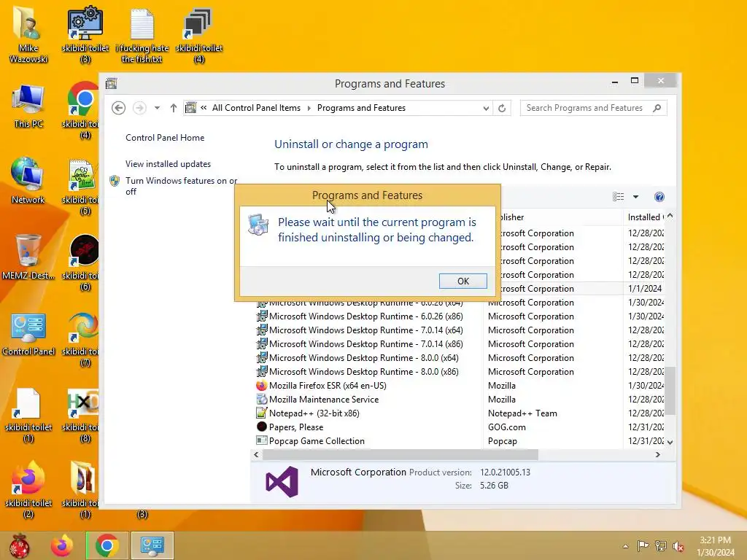Refresh the Programs and Features list
Viewport: 747px width, 560px height.
tap(502, 108)
